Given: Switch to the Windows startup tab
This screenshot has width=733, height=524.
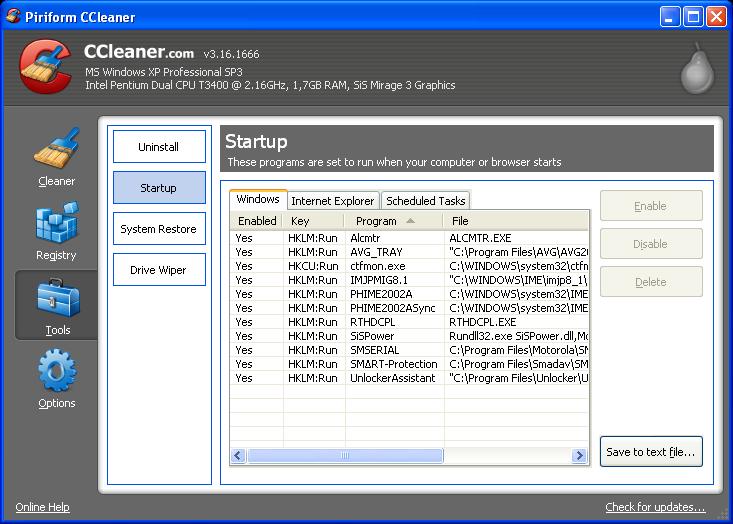Looking at the screenshot, I should [x=258, y=200].
